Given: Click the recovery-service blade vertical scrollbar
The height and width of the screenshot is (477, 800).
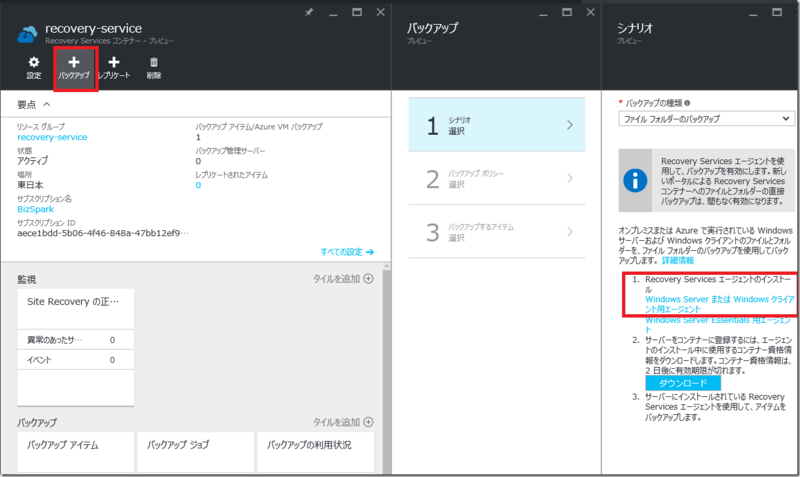Looking at the screenshot, I should pos(387,367).
